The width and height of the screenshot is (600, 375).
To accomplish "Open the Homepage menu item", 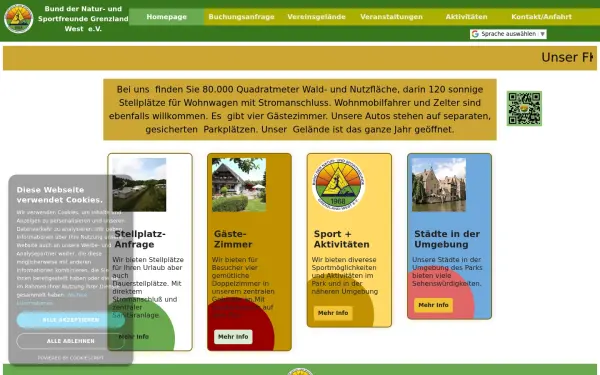I will click(166, 17).
